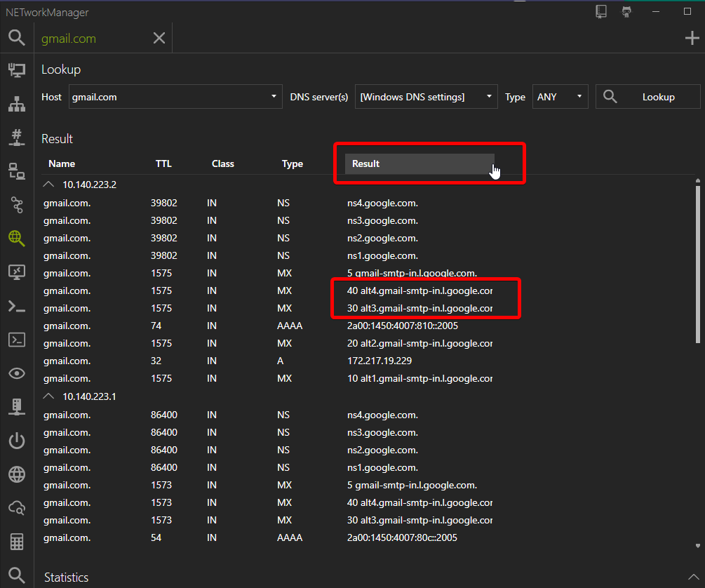Open the Subnet Calculator
This screenshot has height=588, width=705.
click(16, 541)
